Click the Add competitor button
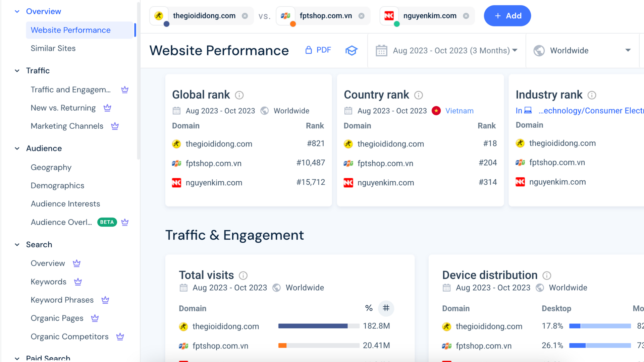The image size is (644, 362). tap(507, 16)
